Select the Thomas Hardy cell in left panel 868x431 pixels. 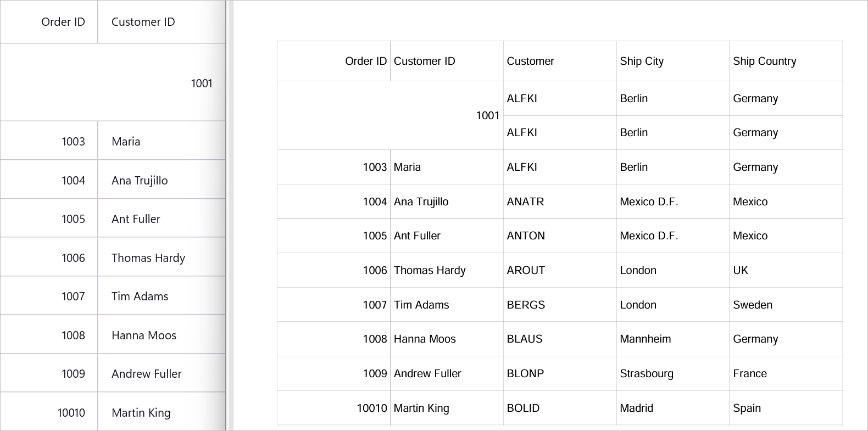[x=148, y=258]
